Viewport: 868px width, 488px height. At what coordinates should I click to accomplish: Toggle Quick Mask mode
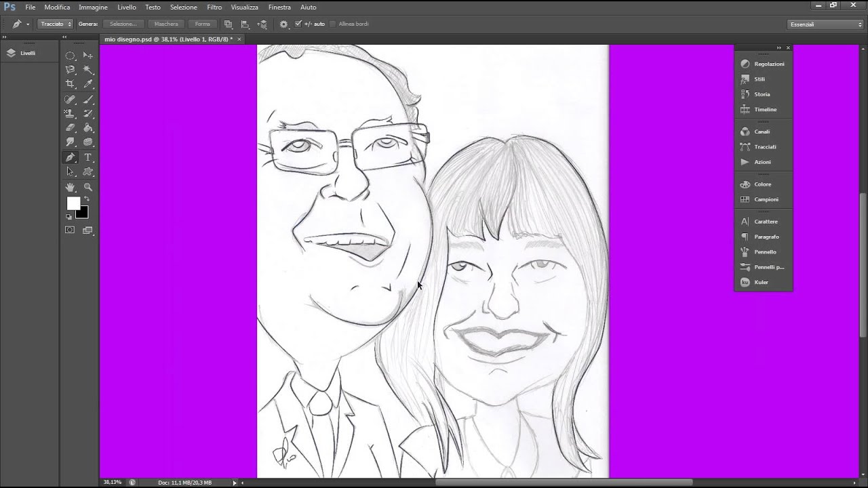point(70,230)
